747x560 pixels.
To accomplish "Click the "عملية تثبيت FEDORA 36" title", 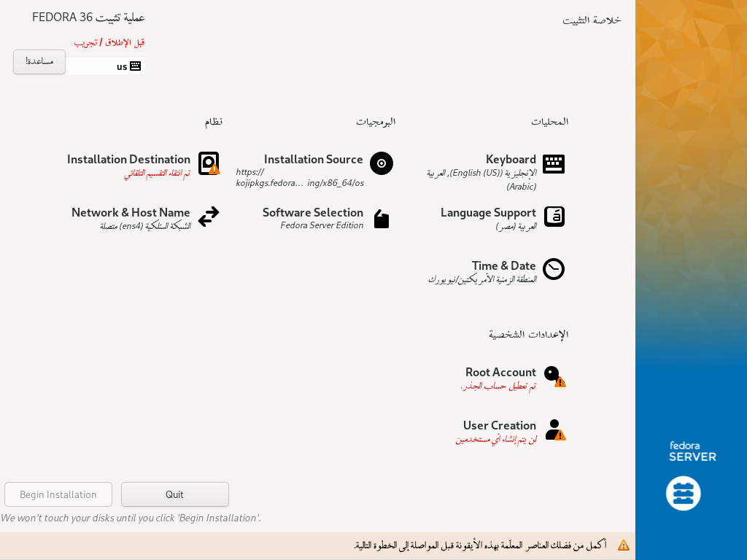I will (88, 17).
